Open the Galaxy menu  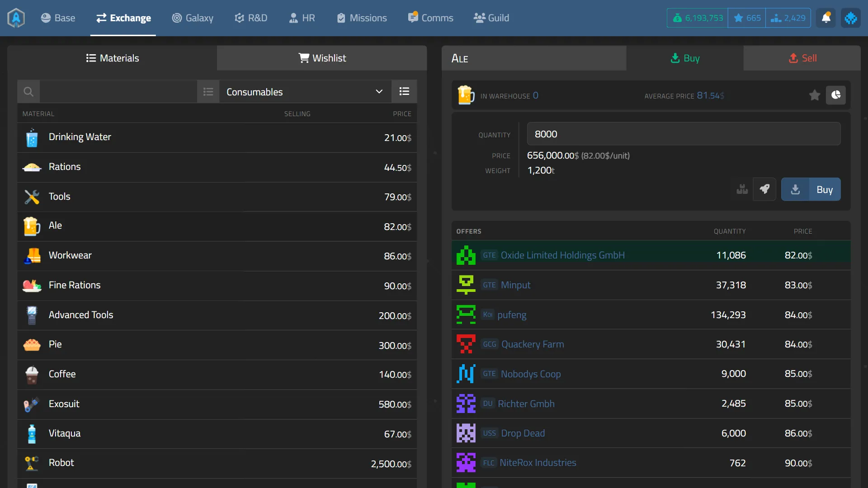[x=193, y=18]
